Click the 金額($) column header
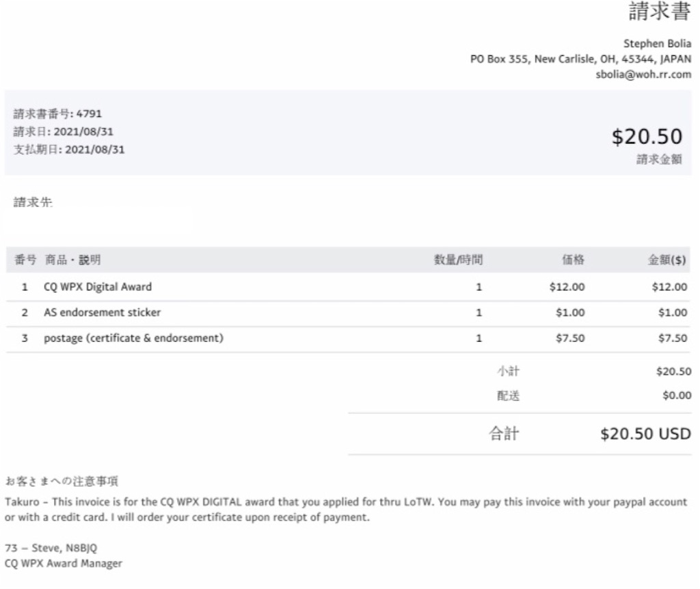This screenshot has height=589, width=700. pos(667,260)
